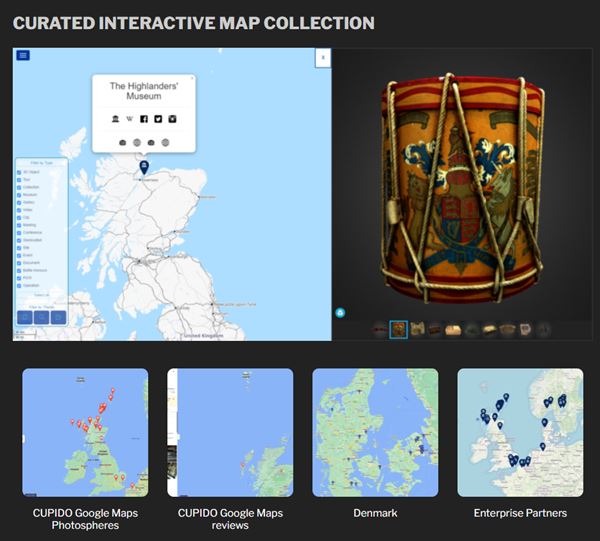Open the blue hamburger menu on map
This screenshot has width=600, height=541.
click(x=23, y=56)
